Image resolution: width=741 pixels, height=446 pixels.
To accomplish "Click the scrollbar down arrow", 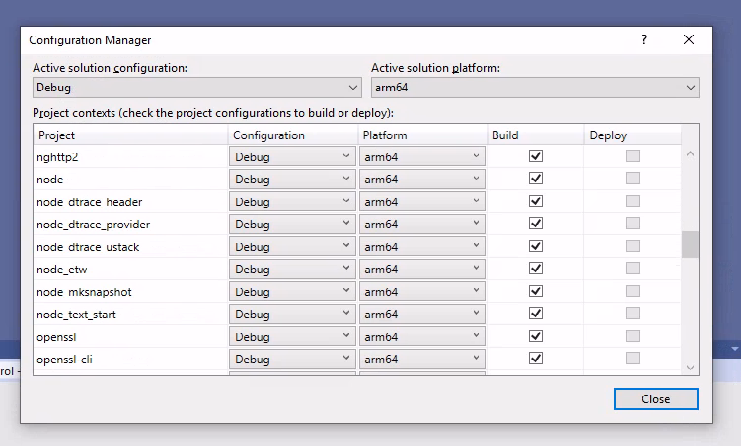I will (690, 367).
